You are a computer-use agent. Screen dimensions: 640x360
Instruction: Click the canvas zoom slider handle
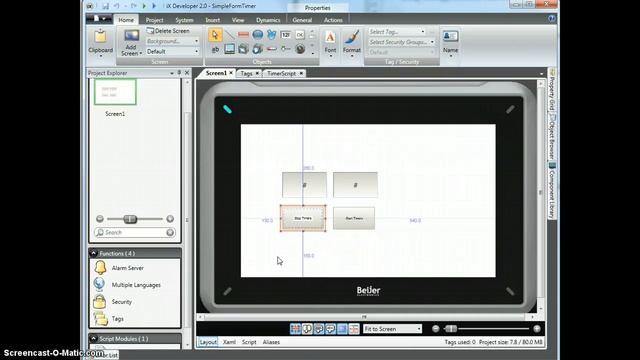point(451,329)
